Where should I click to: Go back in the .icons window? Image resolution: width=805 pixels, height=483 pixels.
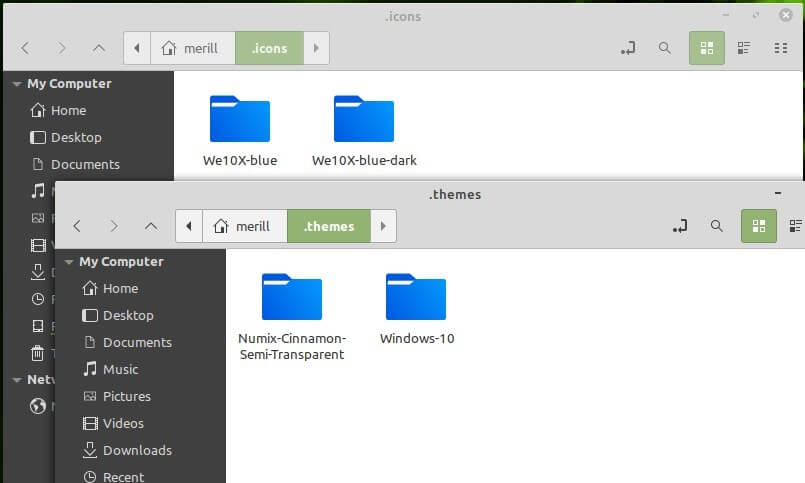[26, 48]
